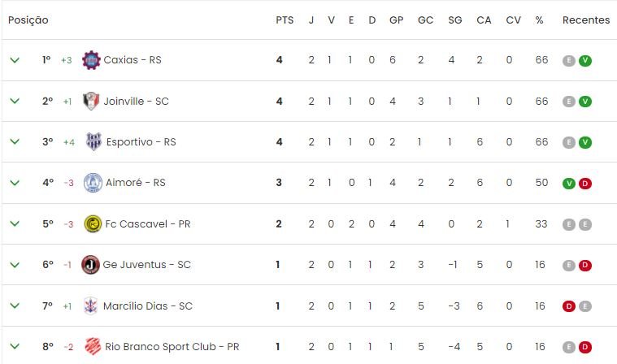Expand the 1º Caxias row chevron
The height and width of the screenshot is (364, 617).
(15, 60)
